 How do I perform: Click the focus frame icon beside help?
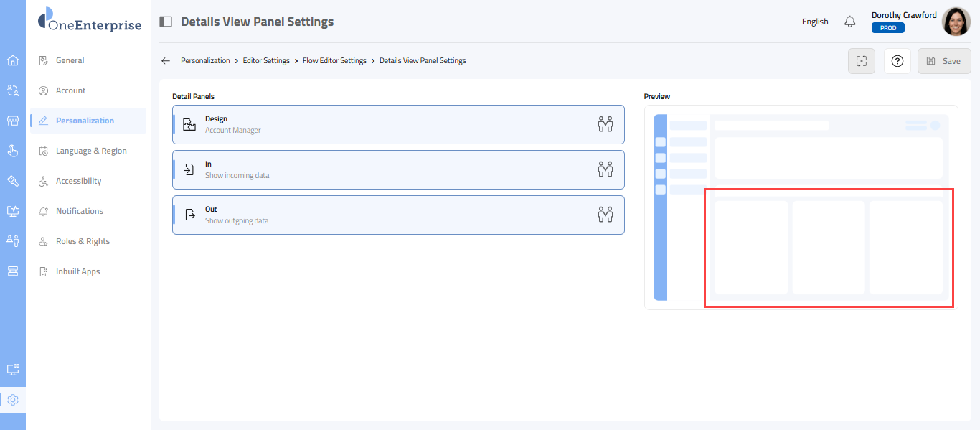tap(861, 61)
